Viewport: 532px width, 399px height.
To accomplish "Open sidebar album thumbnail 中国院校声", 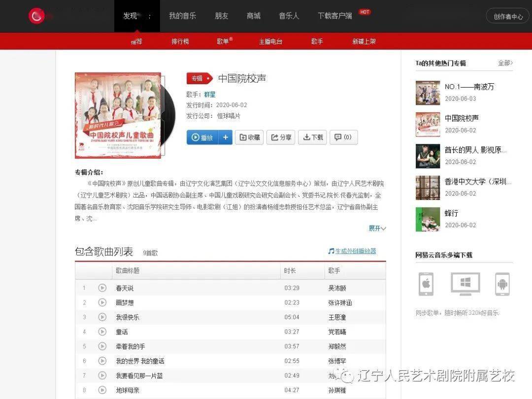I will tap(428, 124).
